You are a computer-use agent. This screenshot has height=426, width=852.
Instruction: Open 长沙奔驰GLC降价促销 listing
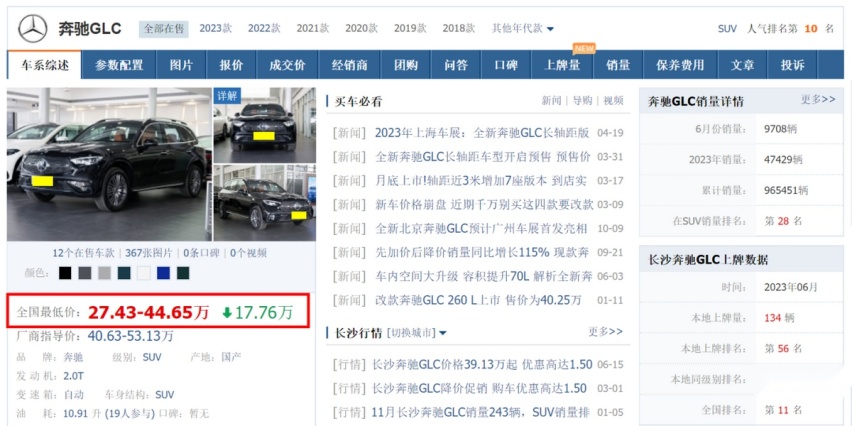pyautogui.click(x=479, y=389)
